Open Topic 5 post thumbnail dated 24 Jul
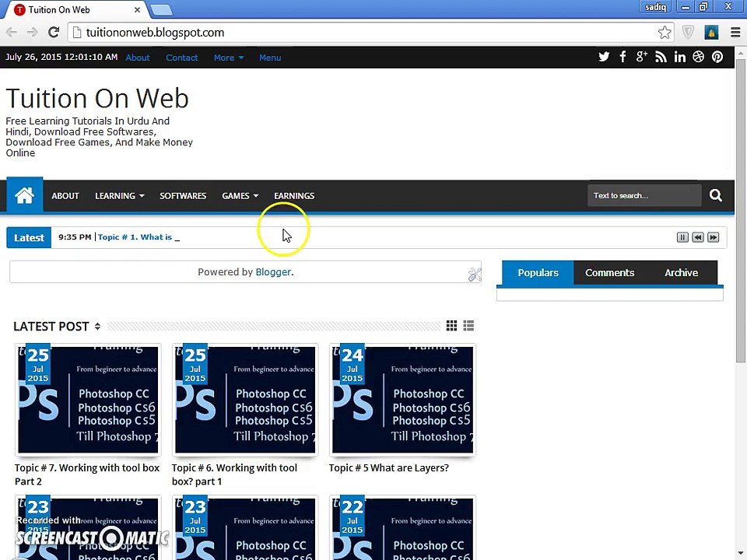The image size is (747, 560). tap(402, 400)
